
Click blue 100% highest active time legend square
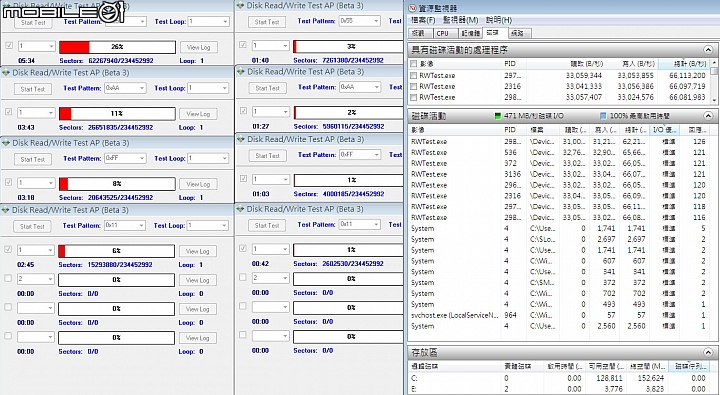(x=603, y=116)
